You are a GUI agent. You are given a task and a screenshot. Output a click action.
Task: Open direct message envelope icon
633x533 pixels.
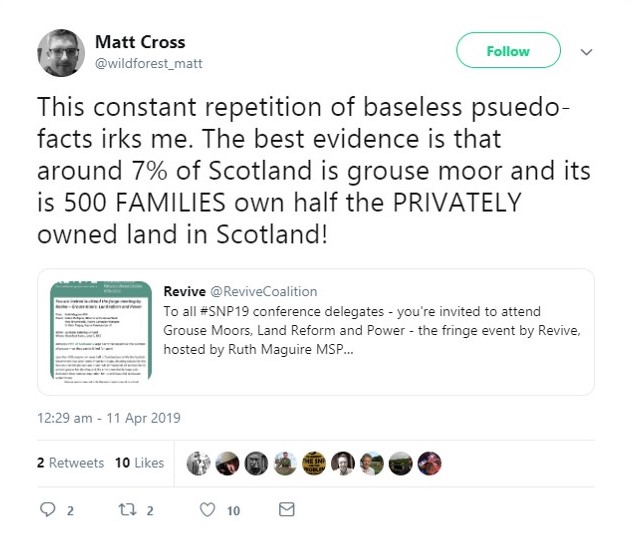click(x=286, y=510)
